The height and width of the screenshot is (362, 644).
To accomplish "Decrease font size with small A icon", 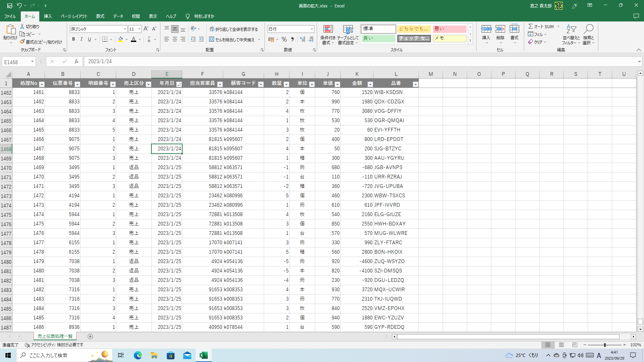I will pyautogui.click(x=154, y=29).
